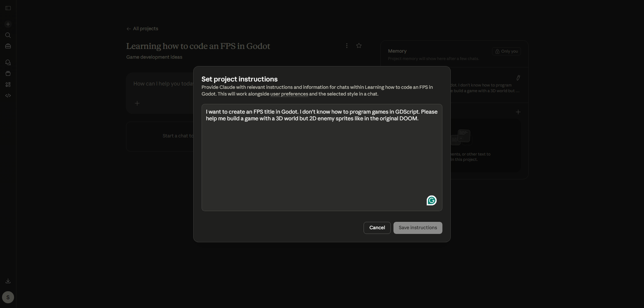Star the project as favorite
Viewport: 644px width, 308px height.
point(359,46)
